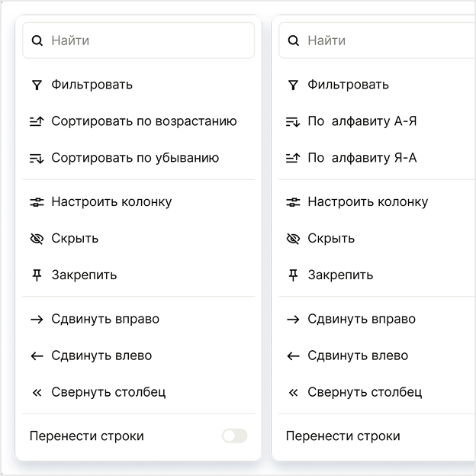Image resolution: width=476 pixels, height=476 pixels.
Task: Select По алфавиту А-Я in right menu
Action: tap(362, 121)
